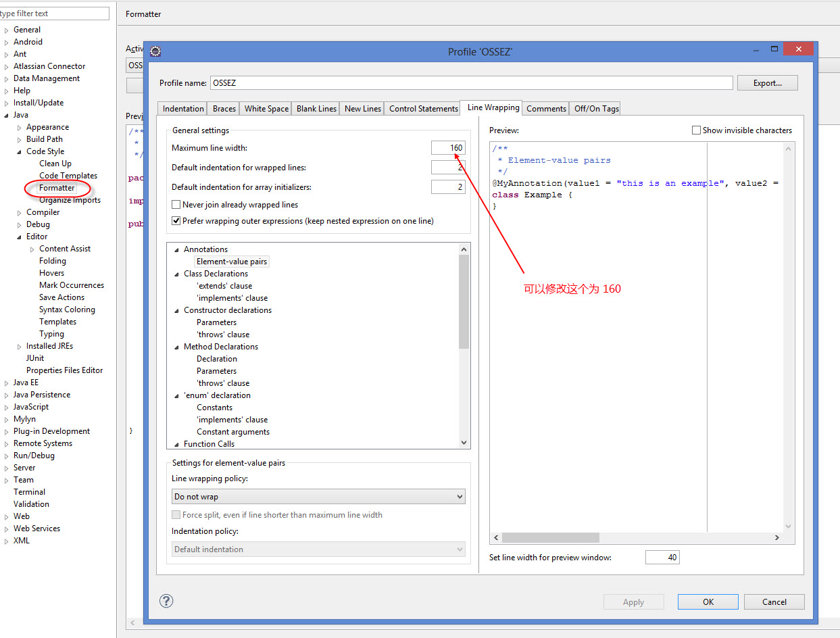Viewport: 840px width, 638px height.
Task: Open the Line wrapping policy dropdown
Action: tap(318, 497)
